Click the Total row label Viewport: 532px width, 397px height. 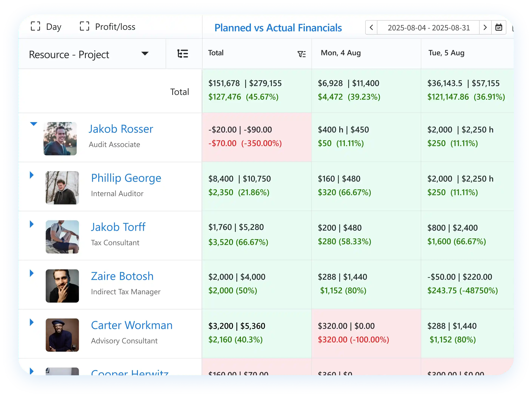click(179, 92)
